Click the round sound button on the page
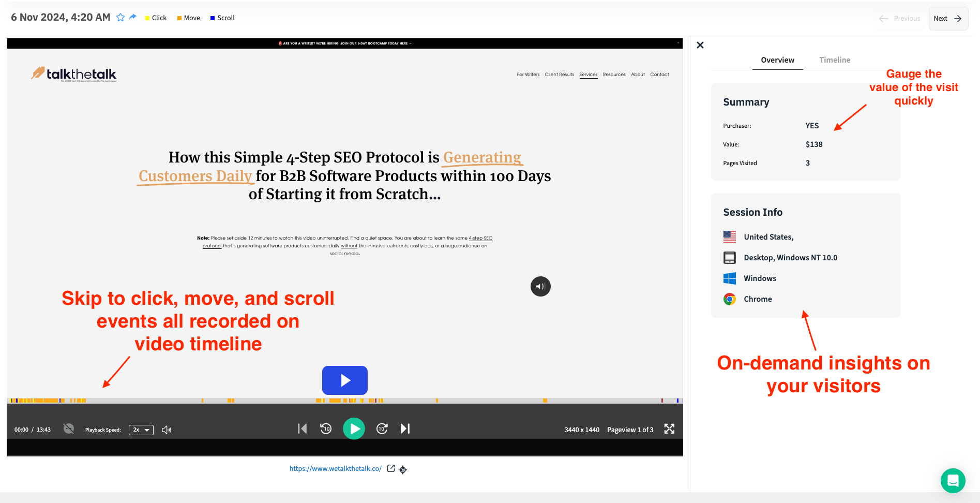980x503 pixels. [540, 286]
